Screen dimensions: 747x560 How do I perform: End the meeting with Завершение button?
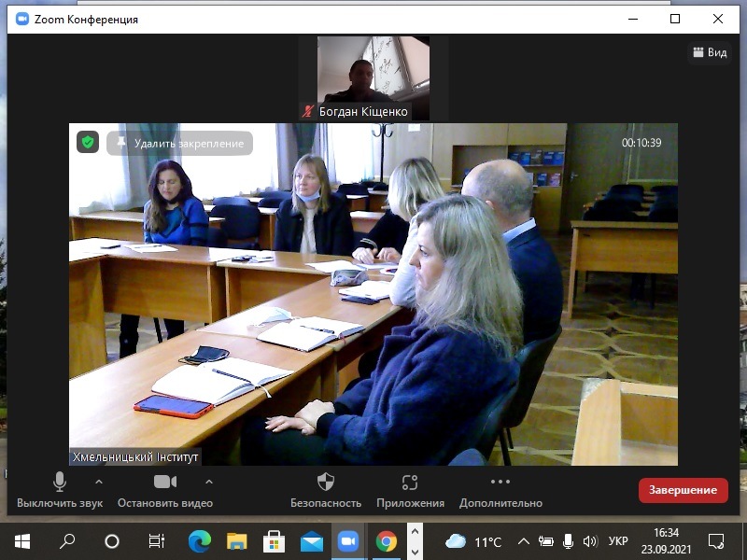(684, 490)
